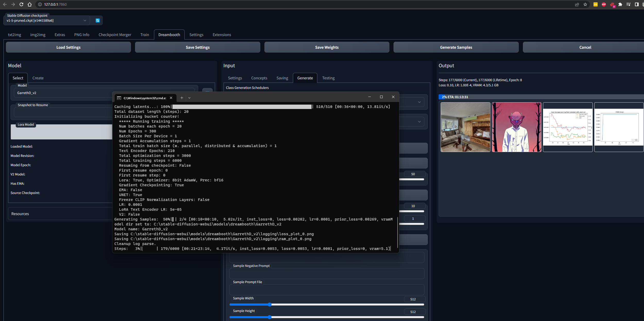Screen dimensions: 644x321
Task: Click into the Sample Negative Prompt field
Action: [x=327, y=274]
